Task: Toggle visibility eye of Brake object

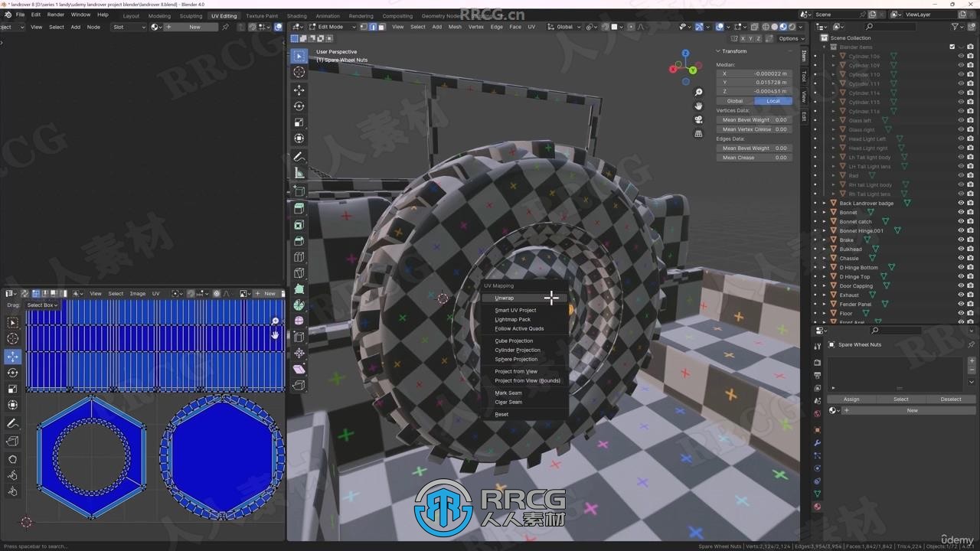Action: [961, 240]
